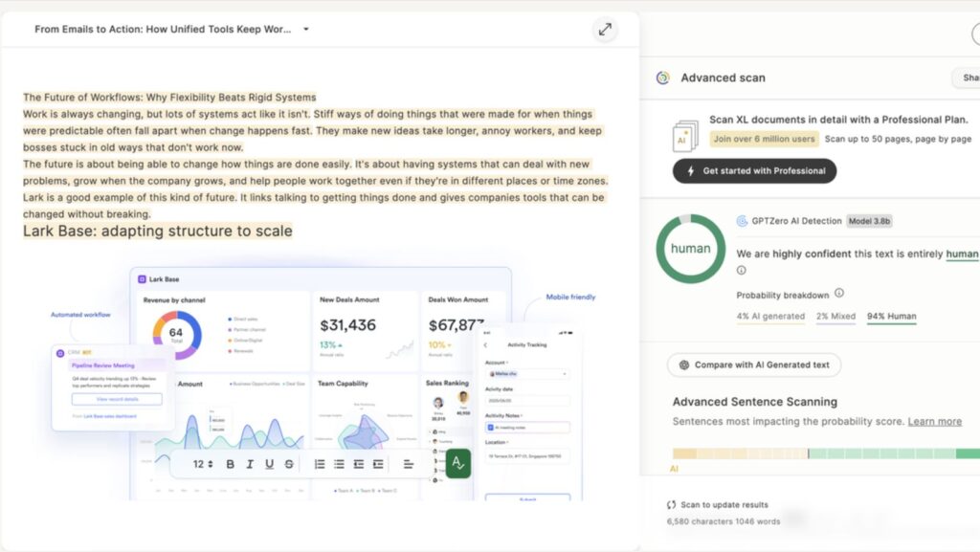Toggle bold formatting in the toolbar

pyautogui.click(x=230, y=464)
